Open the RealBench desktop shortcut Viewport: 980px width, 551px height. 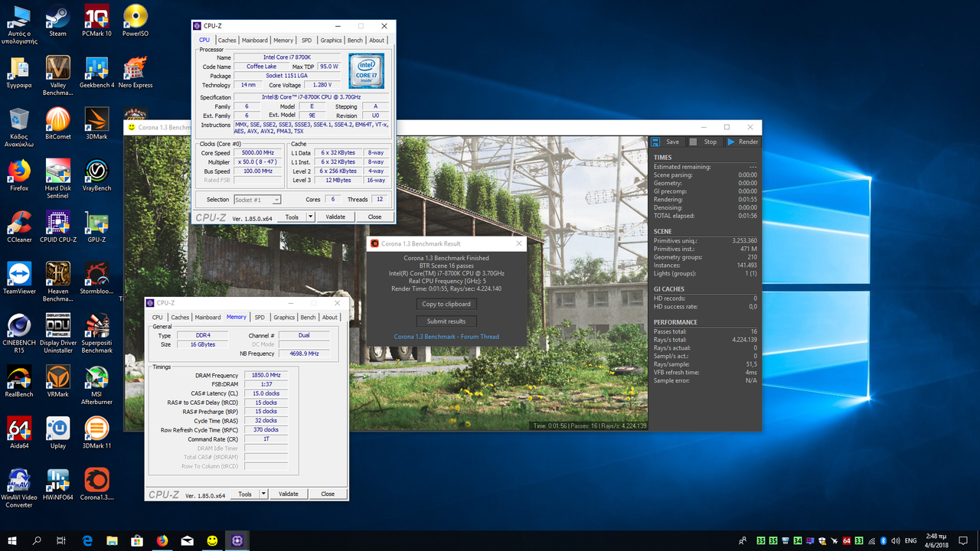point(19,382)
